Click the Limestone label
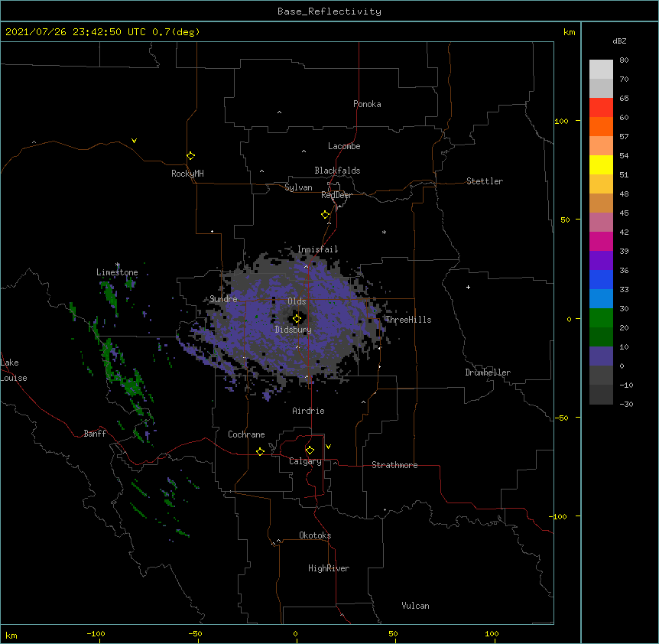Viewport: 659px width, 644px height. pos(117,272)
